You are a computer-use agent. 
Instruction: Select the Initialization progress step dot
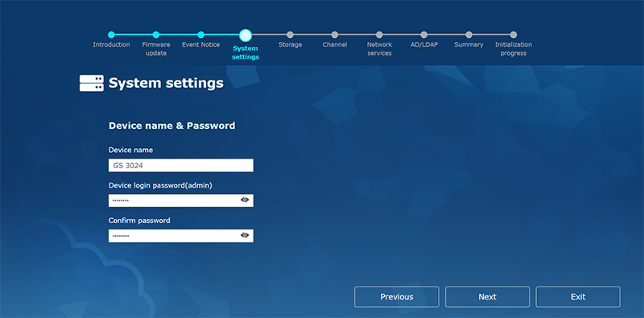pyautogui.click(x=514, y=35)
